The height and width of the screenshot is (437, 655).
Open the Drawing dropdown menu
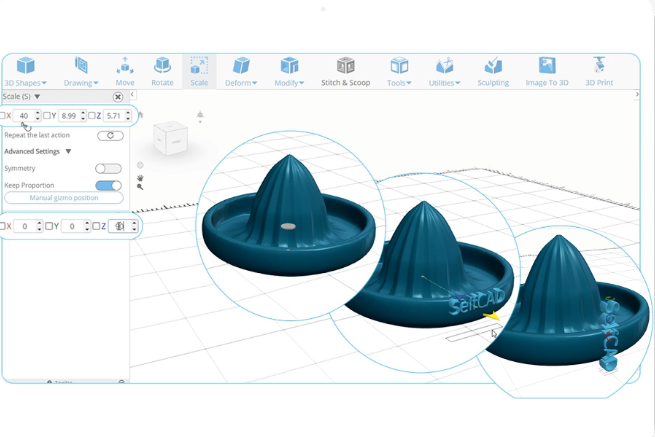pyautogui.click(x=81, y=71)
